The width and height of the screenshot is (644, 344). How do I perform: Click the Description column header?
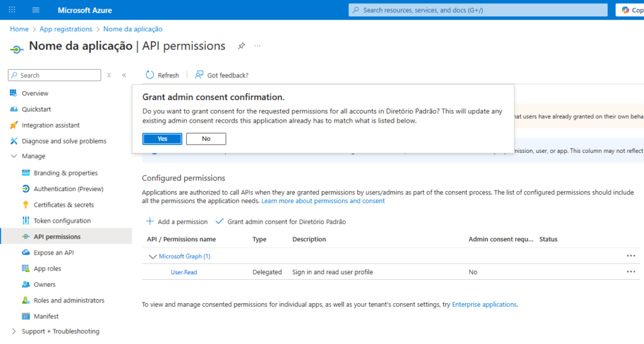click(309, 240)
